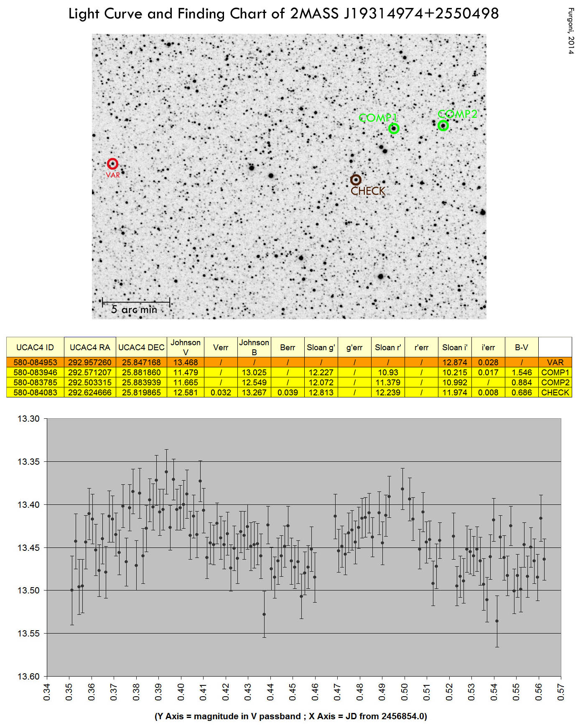Viewport: 578px width, 728px height.
Task: Click the 'UCAC4 RA' column header
Action: point(90,347)
